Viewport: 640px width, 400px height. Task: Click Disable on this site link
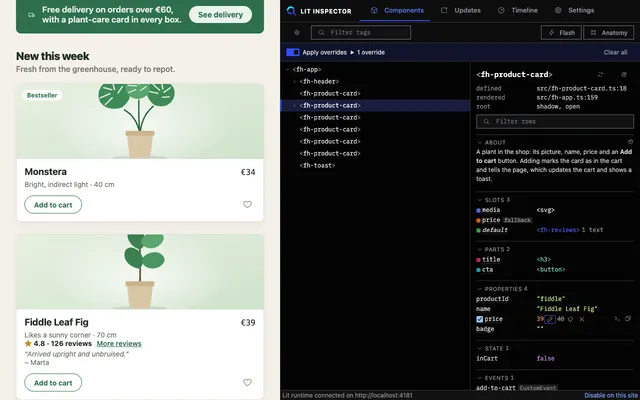click(x=611, y=395)
